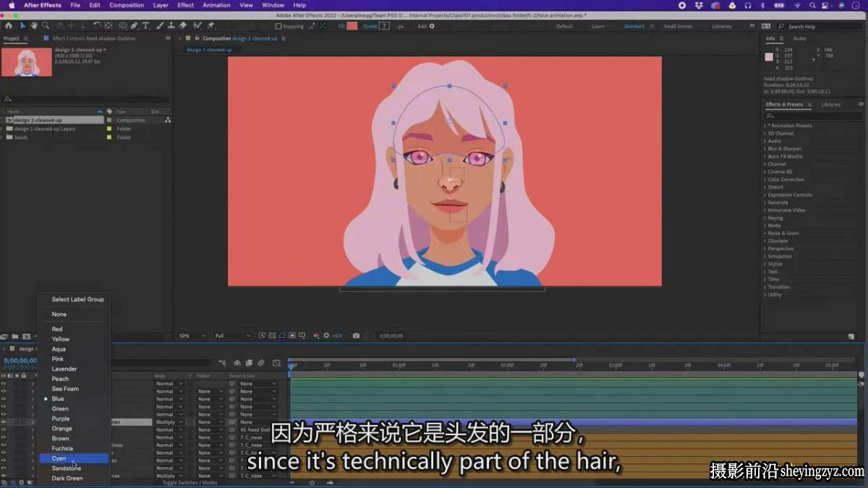
Task: Click the Info panel color sample swatch
Action: point(769,56)
